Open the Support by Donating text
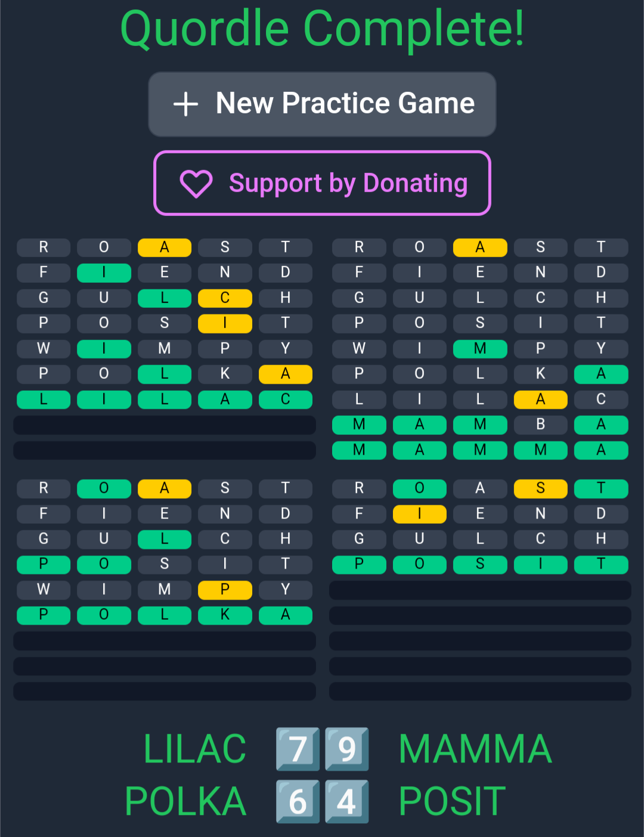Viewport: 644px width, 837px height. [348, 183]
